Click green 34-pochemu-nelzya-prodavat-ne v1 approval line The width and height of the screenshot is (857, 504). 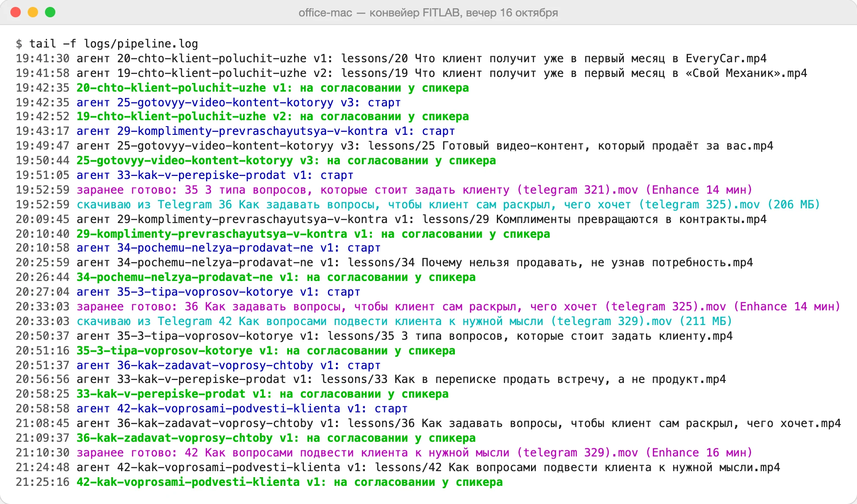click(246, 277)
